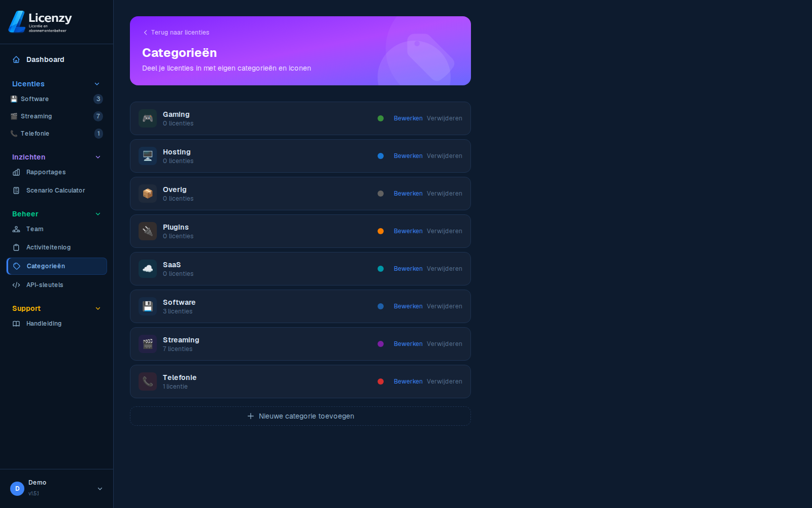Open the Demo user menu chevron
This screenshot has height=508, width=812.
coord(100,489)
